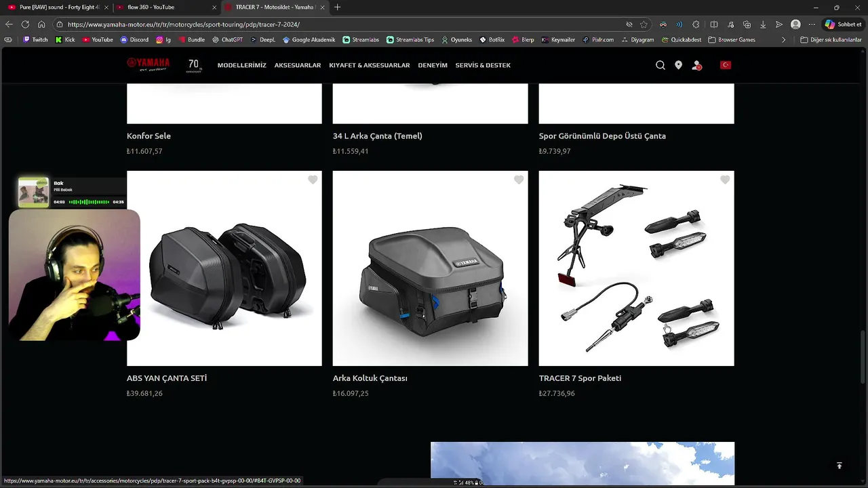Open the read aloud sound-wave extension icon
The image size is (868, 488).
point(679,24)
